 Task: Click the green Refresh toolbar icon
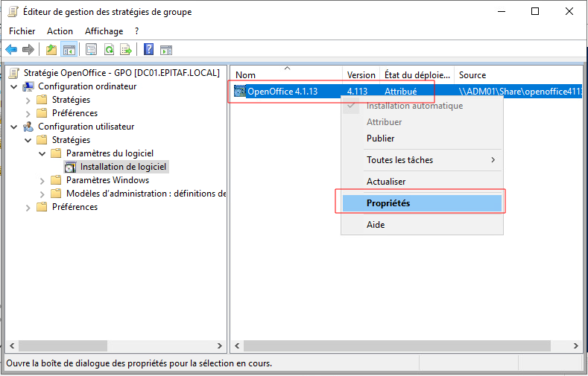109,50
